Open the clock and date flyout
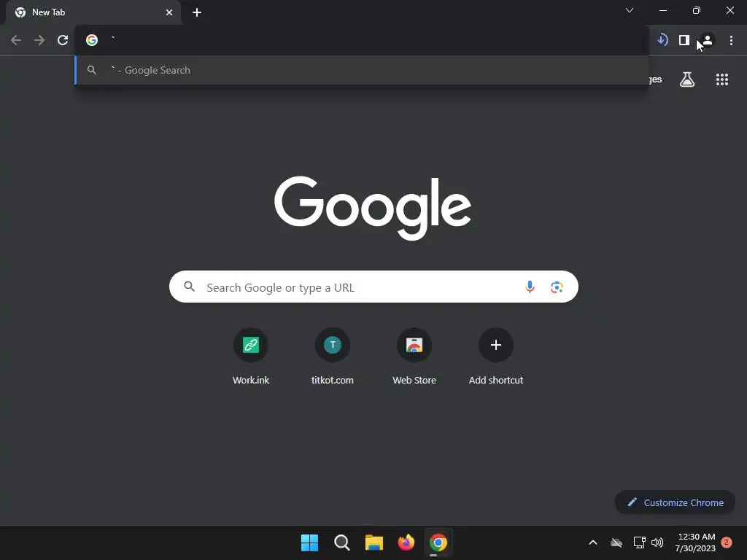 coord(695,542)
